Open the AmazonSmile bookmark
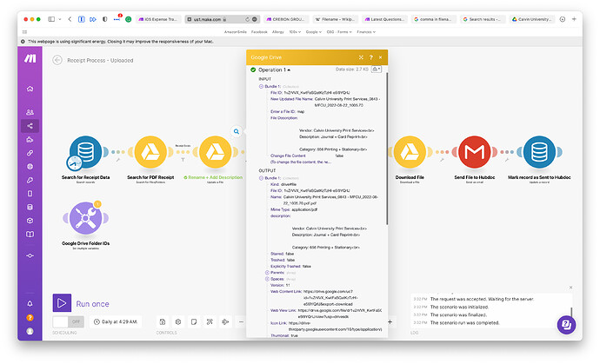 236,32
